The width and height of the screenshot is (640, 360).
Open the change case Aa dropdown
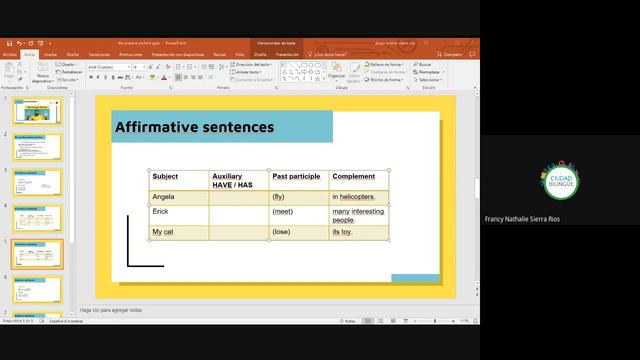coord(139,77)
